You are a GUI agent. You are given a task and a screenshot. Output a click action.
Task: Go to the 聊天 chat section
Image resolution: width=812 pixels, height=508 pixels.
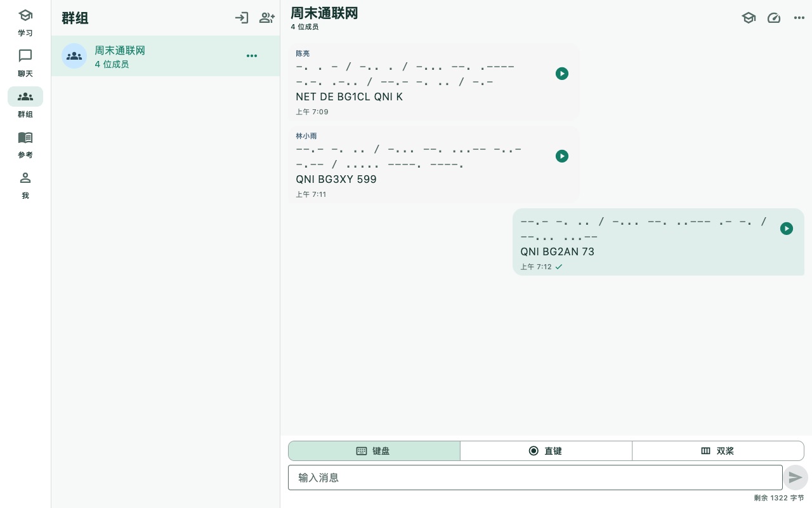[25, 63]
